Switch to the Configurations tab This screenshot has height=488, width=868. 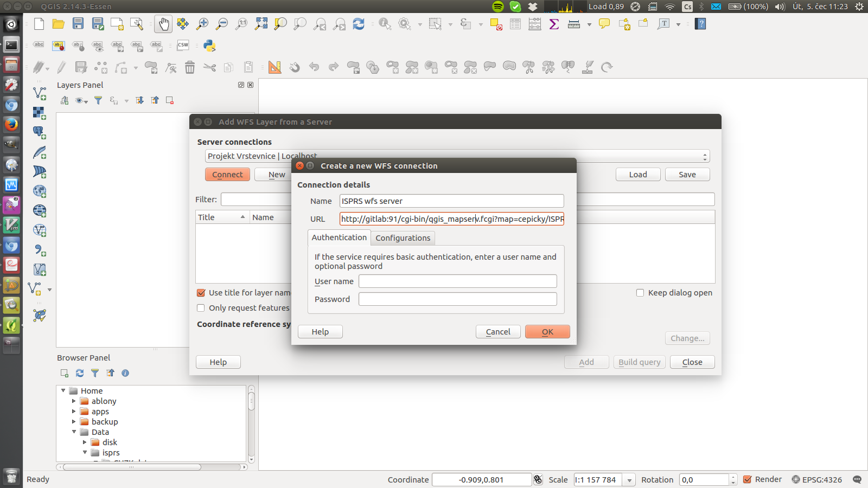tap(403, 238)
